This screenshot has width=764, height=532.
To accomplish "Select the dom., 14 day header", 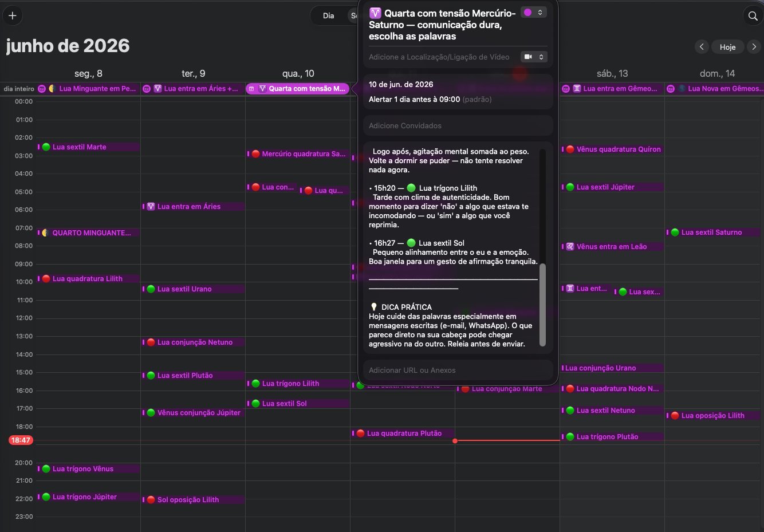I will tap(717, 73).
